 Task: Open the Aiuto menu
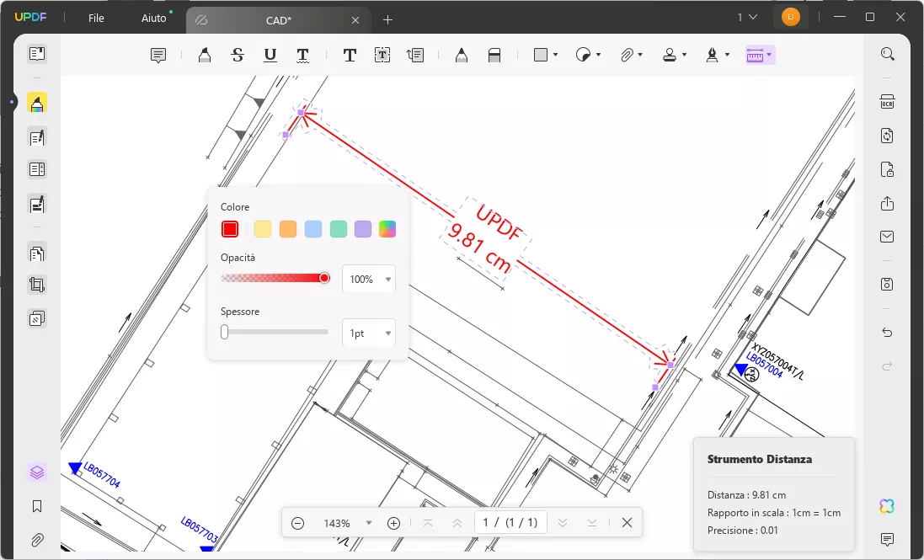point(154,19)
